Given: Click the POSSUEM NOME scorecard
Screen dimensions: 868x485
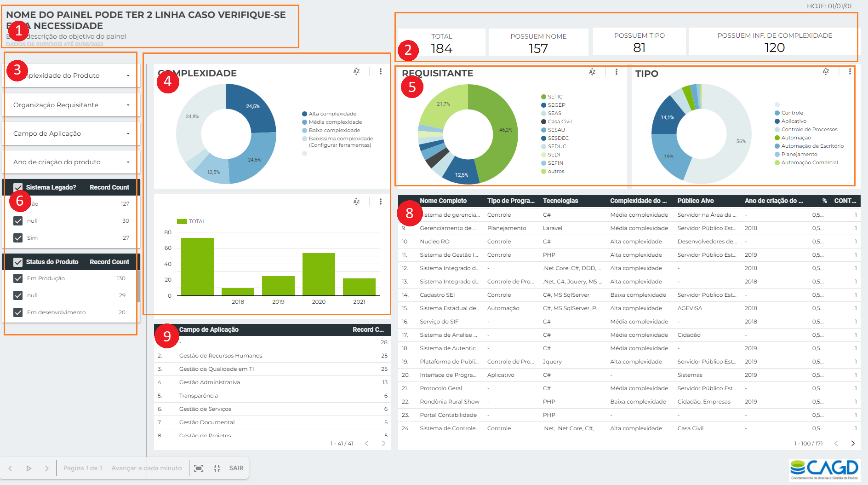Looking at the screenshot, I should point(538,43).
